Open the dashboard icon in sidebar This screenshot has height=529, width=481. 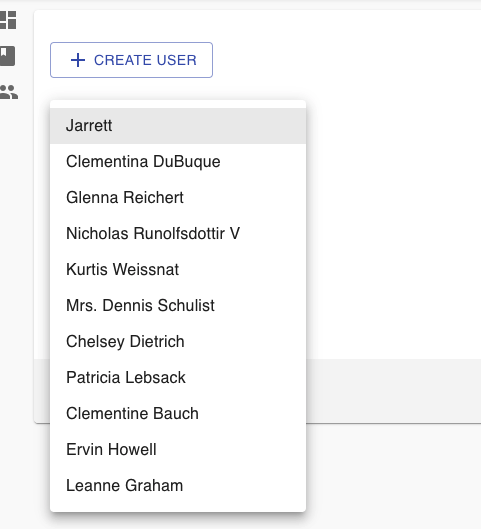[8, 20]
